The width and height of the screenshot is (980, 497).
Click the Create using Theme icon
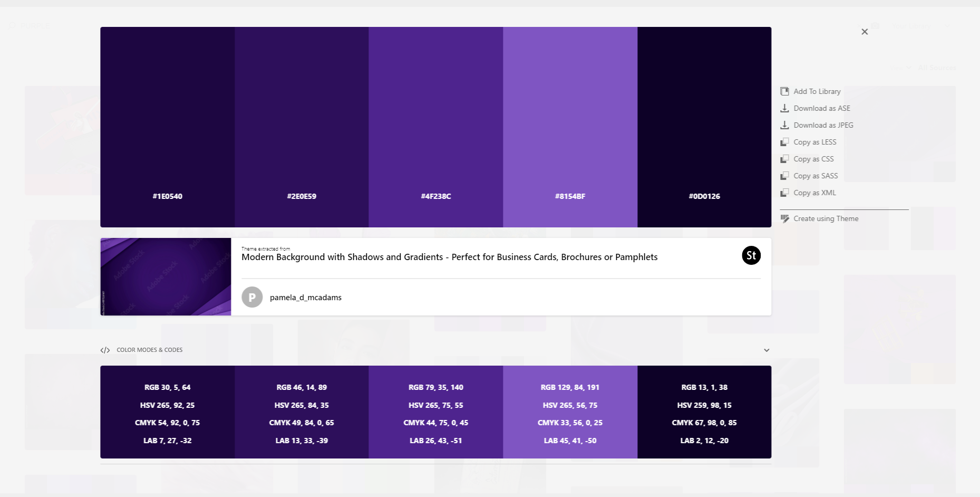point(784,218)
